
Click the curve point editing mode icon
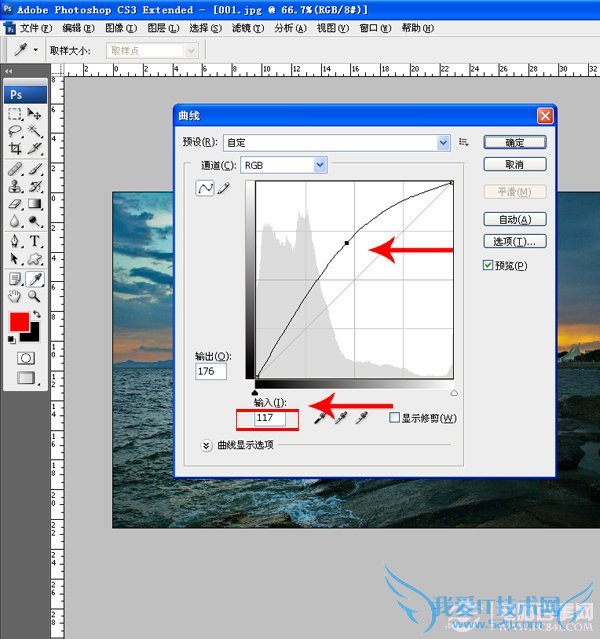[205, 188]
